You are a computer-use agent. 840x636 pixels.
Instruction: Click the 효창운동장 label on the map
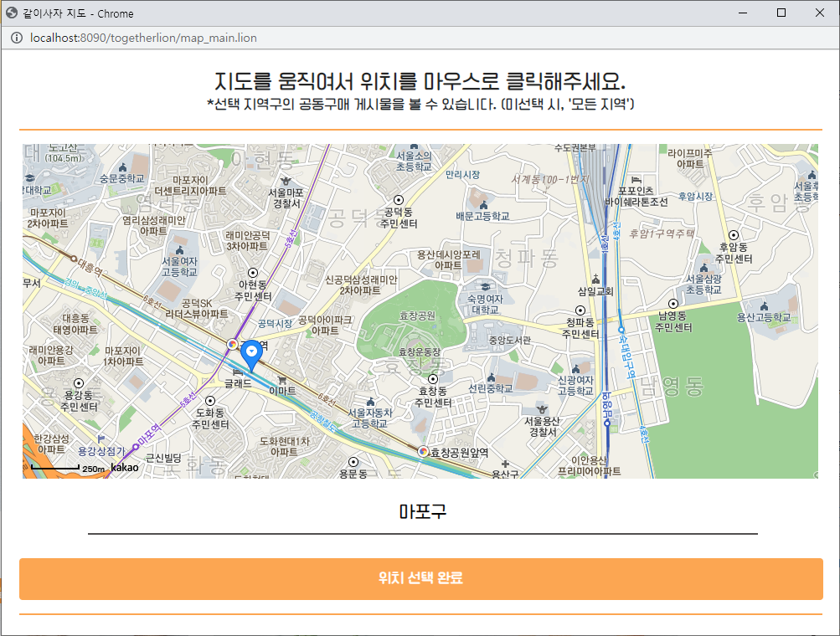[x=420, y=351]
